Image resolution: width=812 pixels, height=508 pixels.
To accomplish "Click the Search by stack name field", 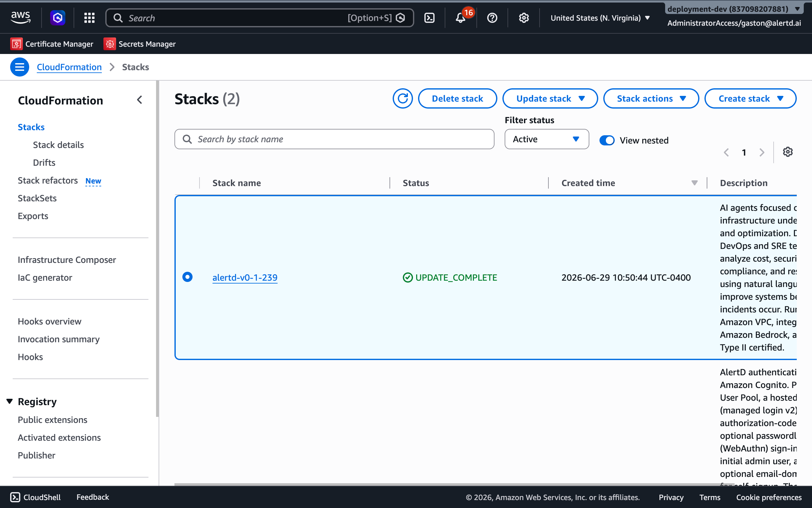I will [334, 139].
